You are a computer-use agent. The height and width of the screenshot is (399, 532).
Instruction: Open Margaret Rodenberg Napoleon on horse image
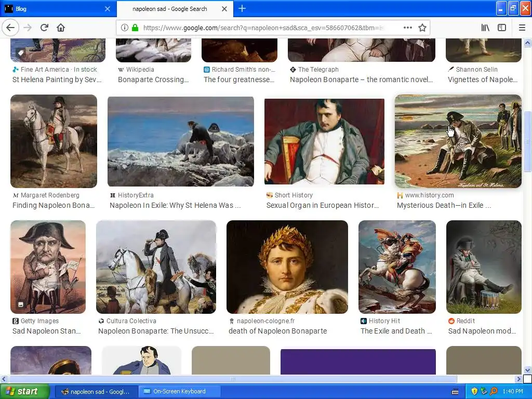coord(54,141)
